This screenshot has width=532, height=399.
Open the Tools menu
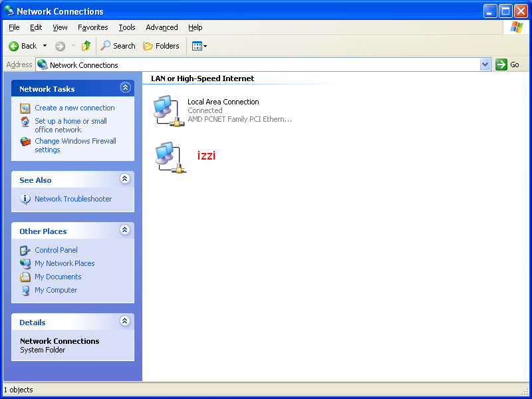[x=127, y=27]
